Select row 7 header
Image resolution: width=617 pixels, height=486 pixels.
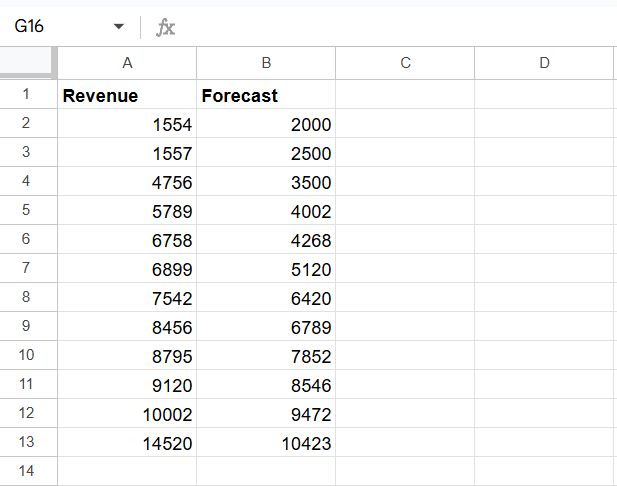tap(26, 268)
